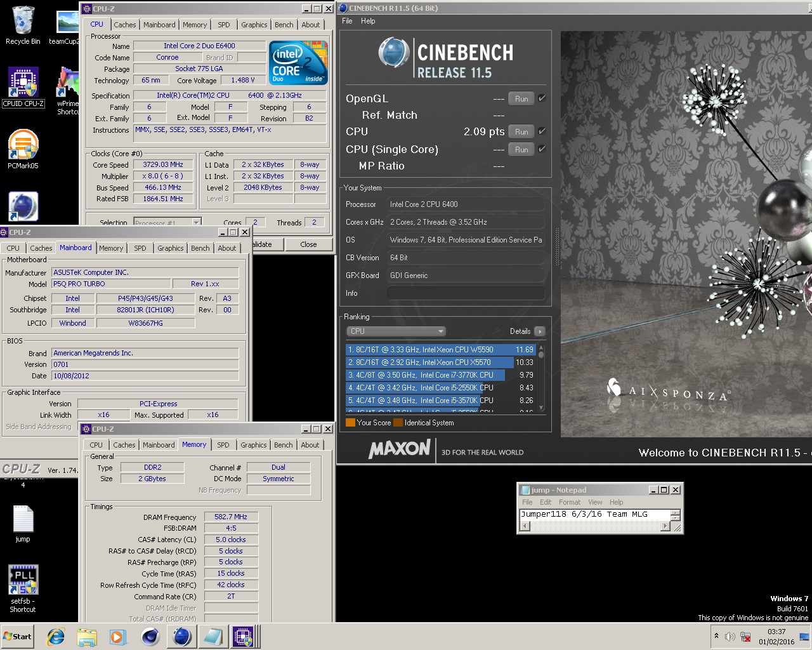Image resolution: width=812 pixels, height=650 pixels.
Task: Click Notepad horizontal scrollbar right arrow
Action: tap(665, 526)
